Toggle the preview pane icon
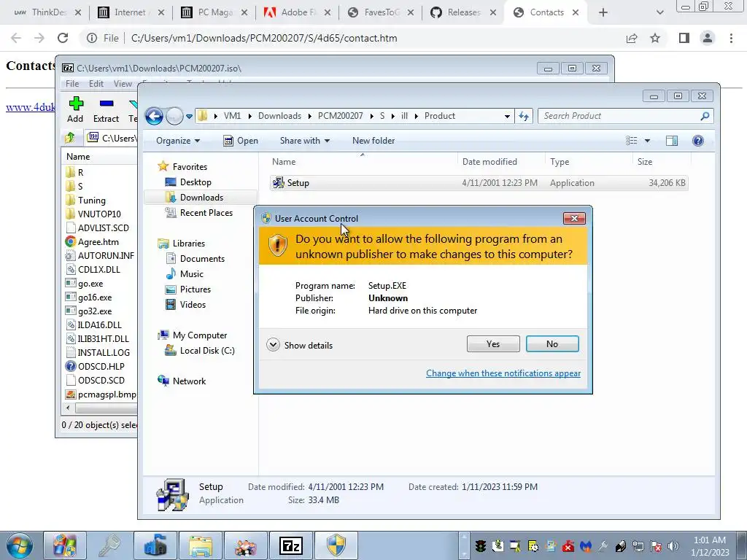Screen dimensions: 747x560 click(x=672, y=141)
